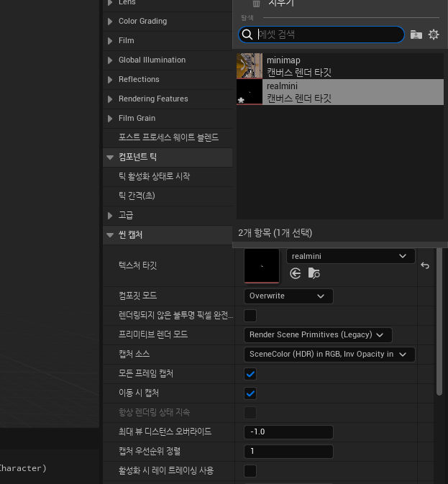Image resolution: width=448 pixels, height=484 pixels.
Task: Expand the Global Illumination section
Action: pos(110,60)
